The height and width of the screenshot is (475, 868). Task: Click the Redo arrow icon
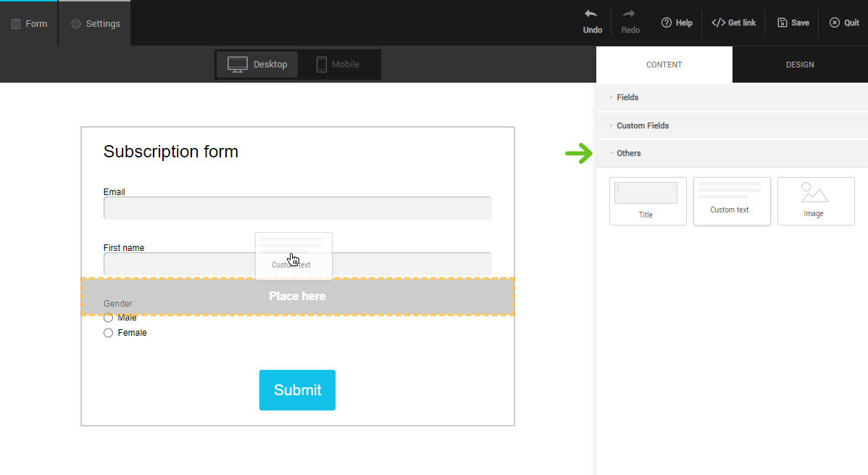click(x=630, y=15)
